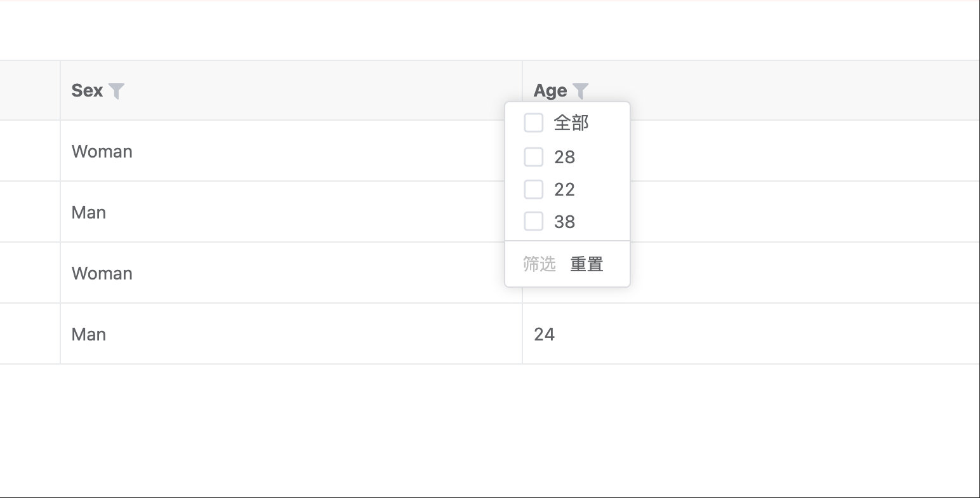Open the Sex column filter icon
Screen dimensions: 980x498
pos(116,91)
